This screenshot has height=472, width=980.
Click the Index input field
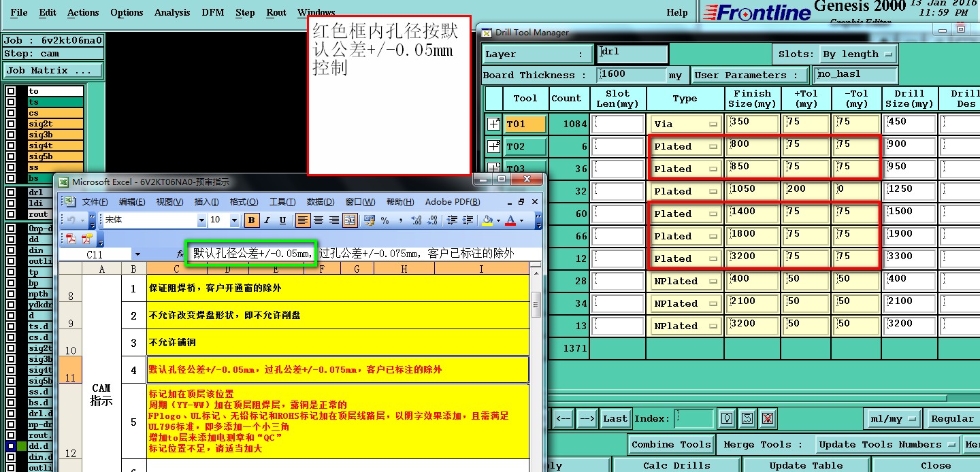tap(695, 418)
